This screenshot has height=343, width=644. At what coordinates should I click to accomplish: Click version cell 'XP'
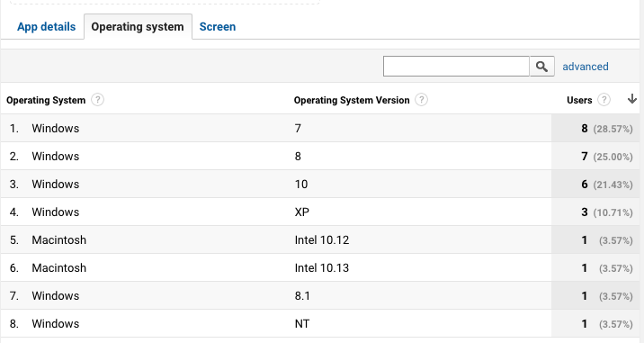point(302,212)
